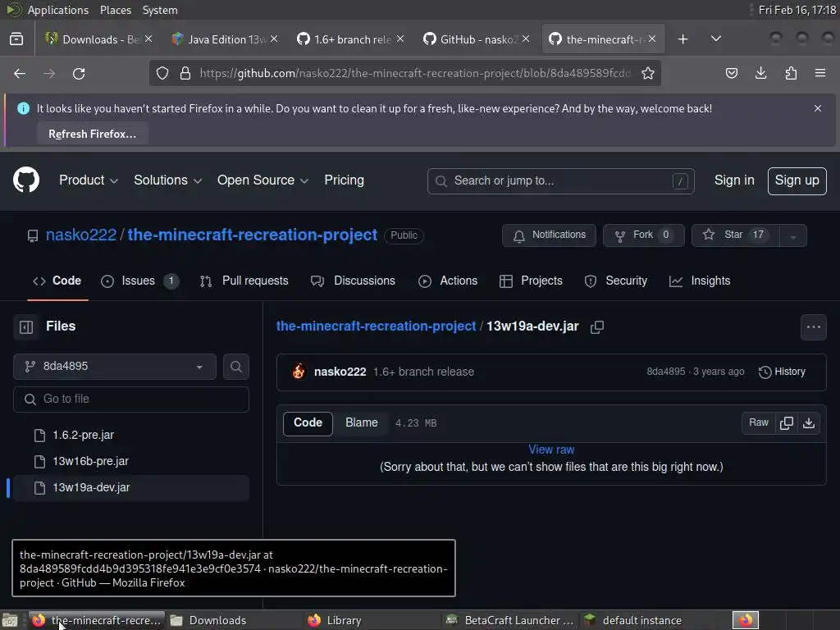This screenshot has width=840, height=630.
Task: Click the Fork button
Action: pyautogui.click(x=643, y=235)
